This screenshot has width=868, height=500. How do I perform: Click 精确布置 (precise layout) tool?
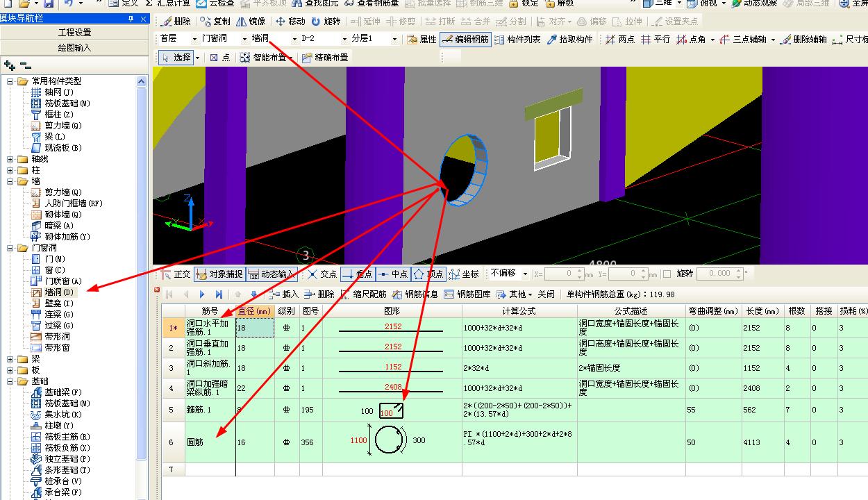(x=325, y=58)
